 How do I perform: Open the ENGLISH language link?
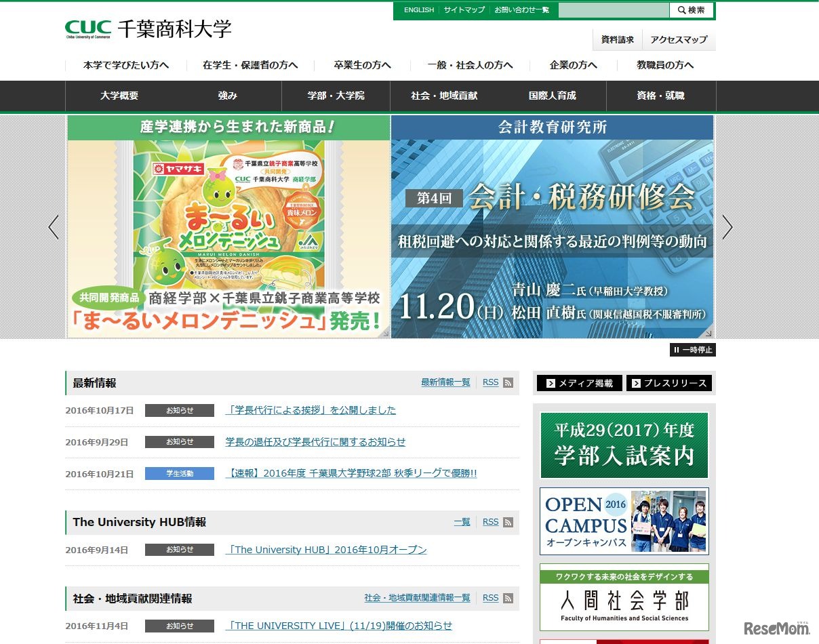click(x=419, y=10)
